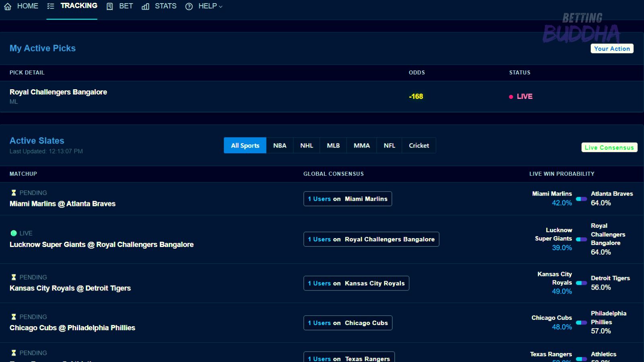Click the 1 Users on Chicago Cubs consensus

tap(348, 323)
